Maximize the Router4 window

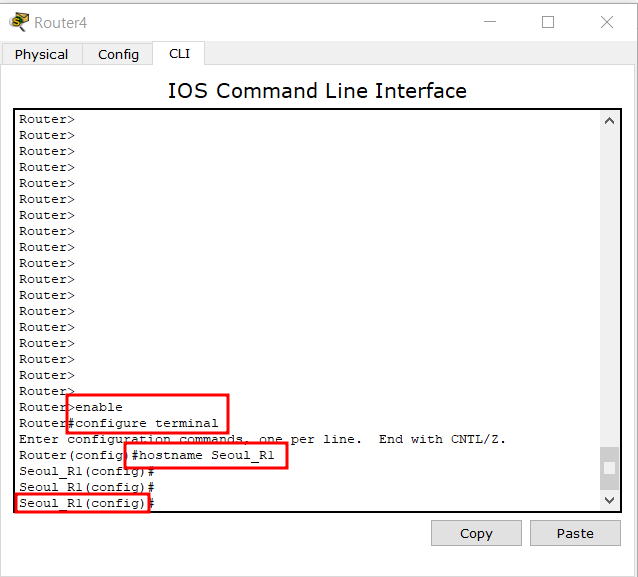(x=548, y=22)
